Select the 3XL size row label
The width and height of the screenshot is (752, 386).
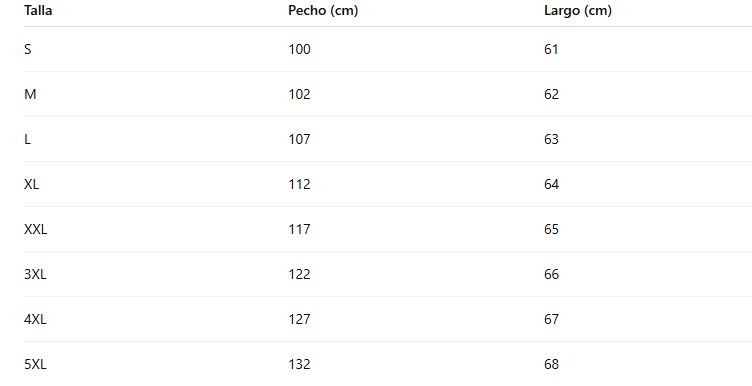pyautogui.click(x=35, y=275)
